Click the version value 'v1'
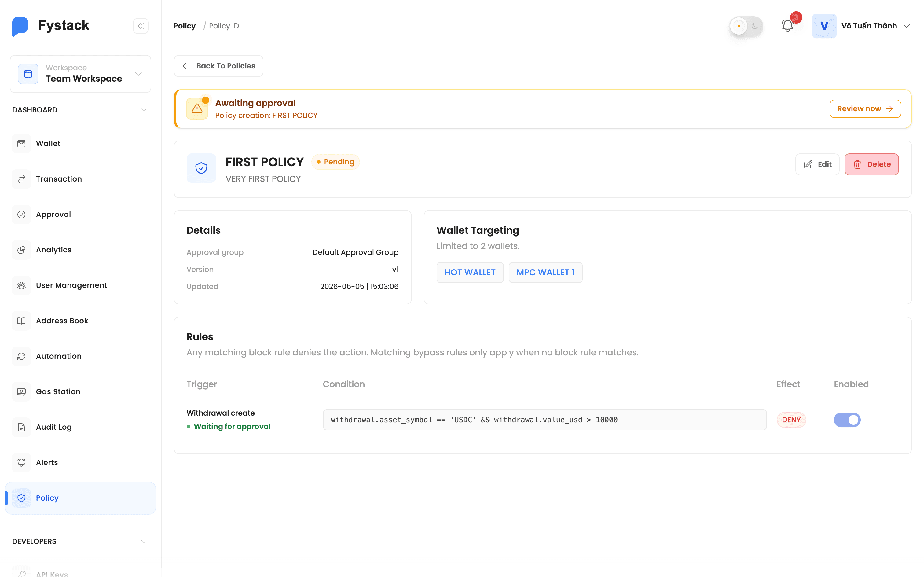Image resolution: width=924 pixels, height=580 pixels. click(x=395, y=269)
